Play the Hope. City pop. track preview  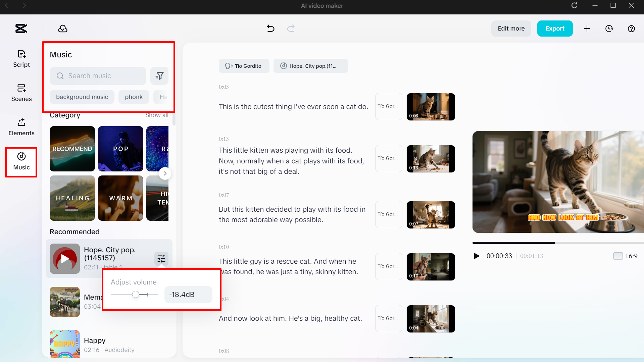coord(65,259)
